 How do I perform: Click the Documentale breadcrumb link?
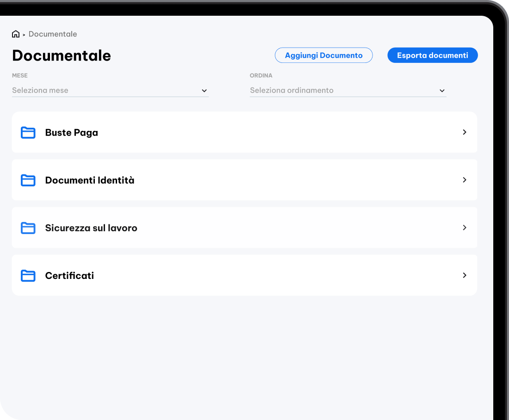click(x=53, y=34)
